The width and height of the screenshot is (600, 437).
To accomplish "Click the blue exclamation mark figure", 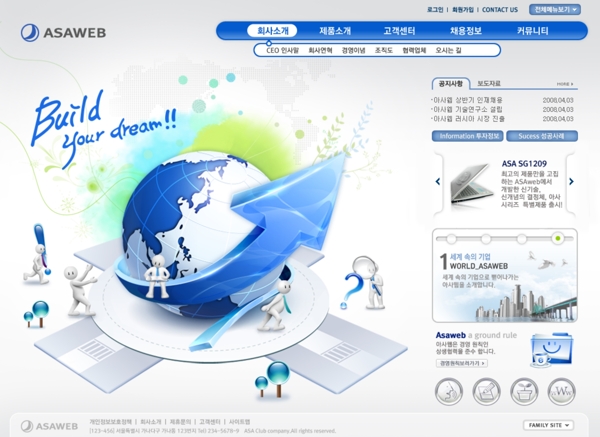I will tap(41, 247).
